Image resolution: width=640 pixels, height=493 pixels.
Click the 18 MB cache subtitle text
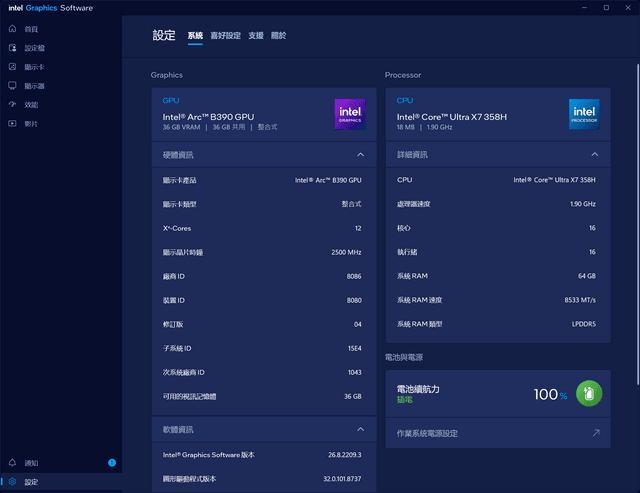click(405, 127)
